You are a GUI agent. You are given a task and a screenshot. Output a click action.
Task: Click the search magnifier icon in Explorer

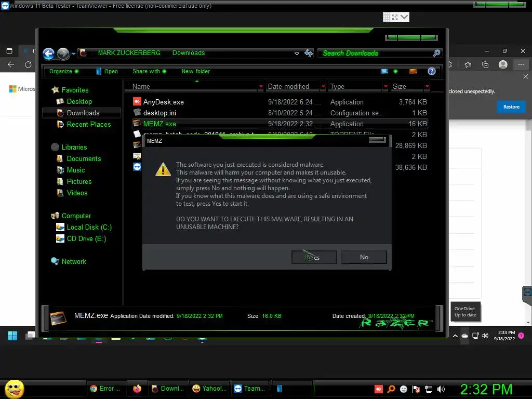[x=436, y=53]
